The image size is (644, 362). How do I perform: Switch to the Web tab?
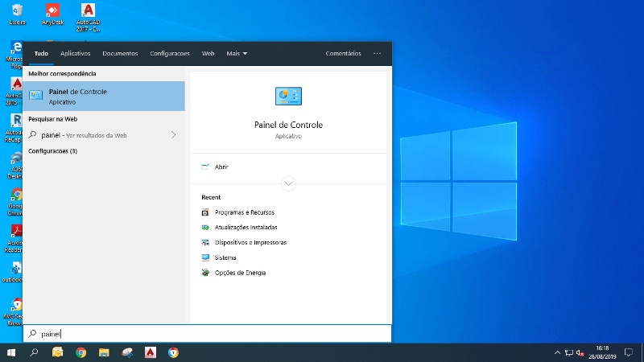(x=208, y=53)
